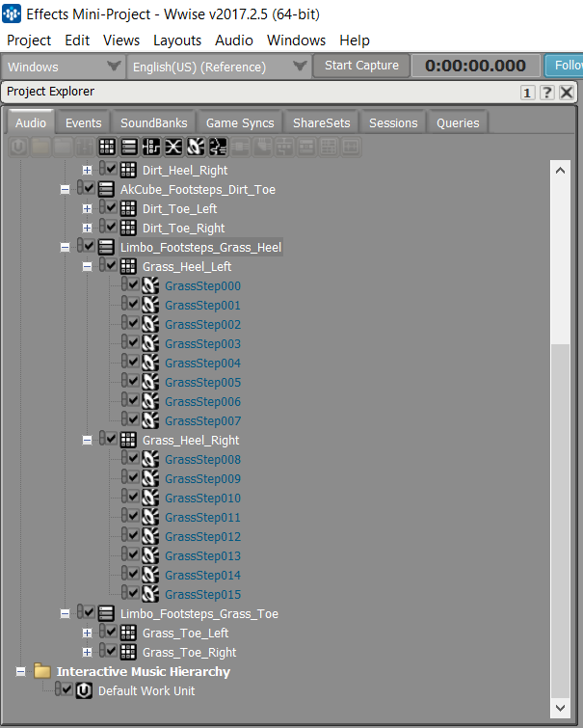Select the GrassStep012 sound icon

(150, 536)
